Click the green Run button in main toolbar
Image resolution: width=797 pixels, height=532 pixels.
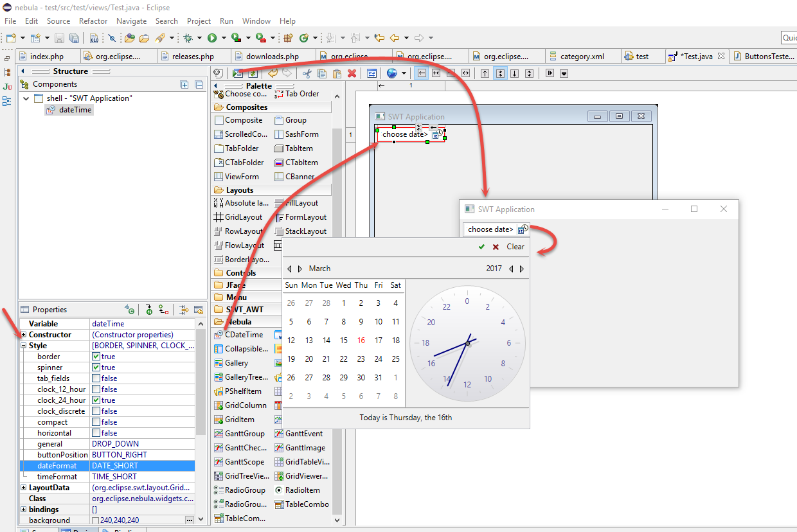[x=212, y=39]
